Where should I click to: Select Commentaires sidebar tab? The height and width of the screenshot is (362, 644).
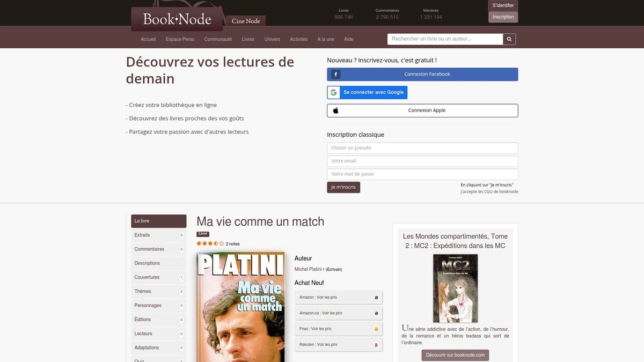(159, 249)
